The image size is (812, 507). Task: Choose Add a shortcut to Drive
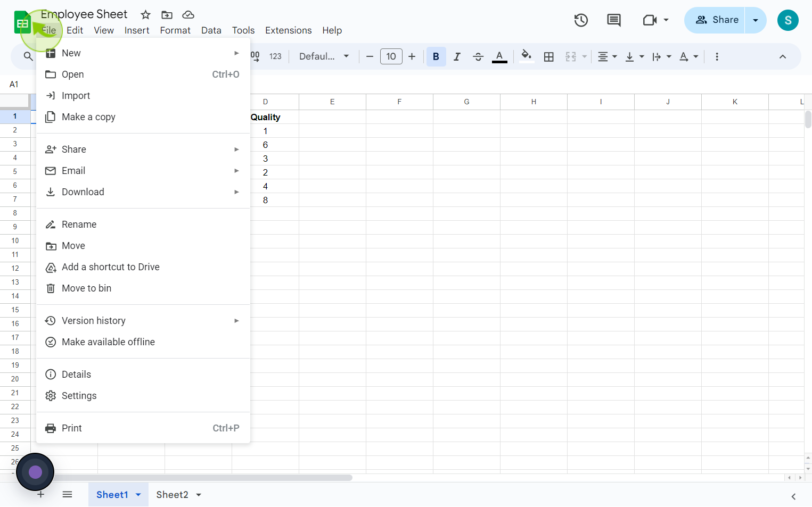pyautogui.click(x=143, y=267)
